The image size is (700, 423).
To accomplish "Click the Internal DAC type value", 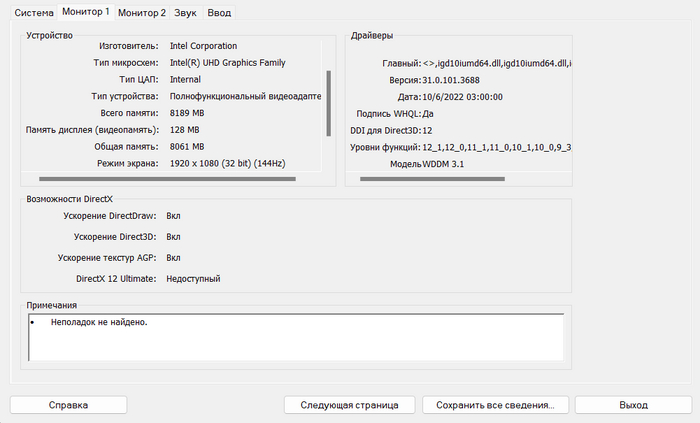I will pos(185,79).
